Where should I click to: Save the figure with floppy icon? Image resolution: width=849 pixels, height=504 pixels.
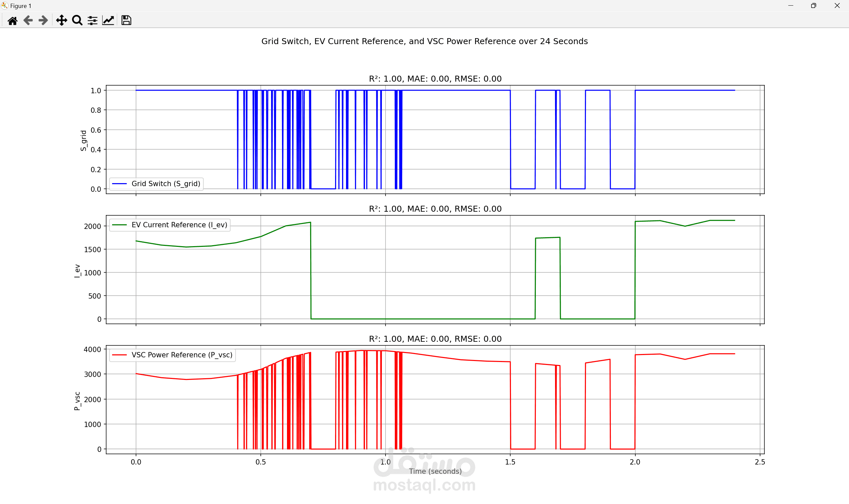(x=126, y=21)
